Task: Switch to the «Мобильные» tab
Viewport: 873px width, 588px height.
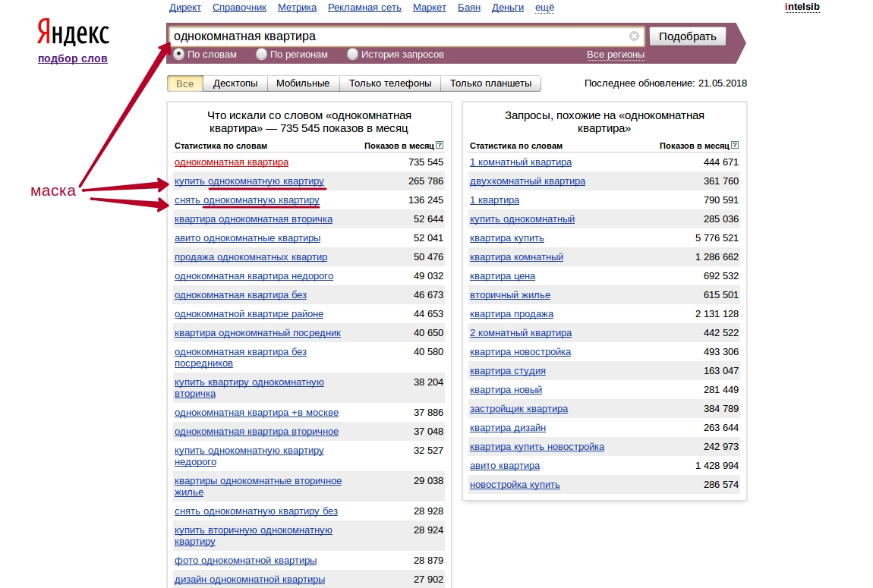Action: pyautogui.click(x=303, y=83)
